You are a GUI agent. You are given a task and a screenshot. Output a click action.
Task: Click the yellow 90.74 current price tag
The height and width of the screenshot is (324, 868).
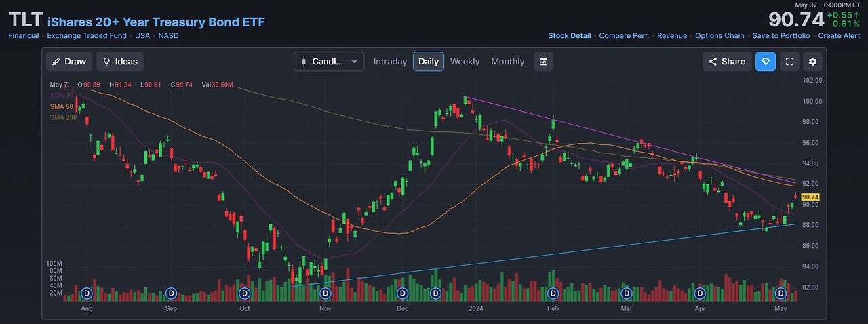[x=811, y=197]
